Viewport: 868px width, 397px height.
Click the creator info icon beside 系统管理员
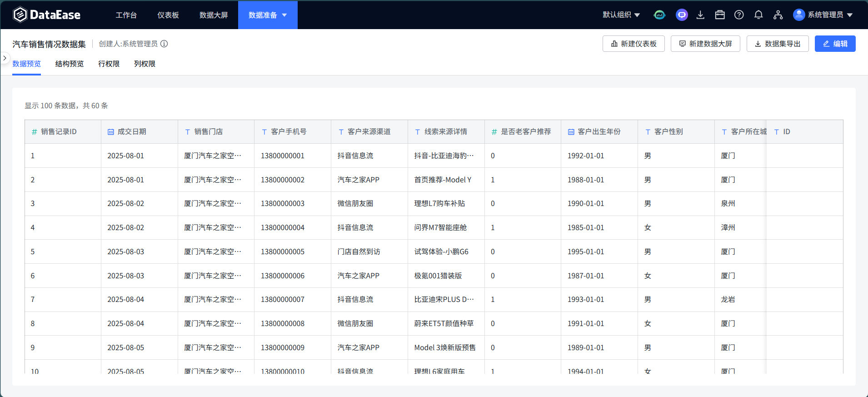click(164, 44)
